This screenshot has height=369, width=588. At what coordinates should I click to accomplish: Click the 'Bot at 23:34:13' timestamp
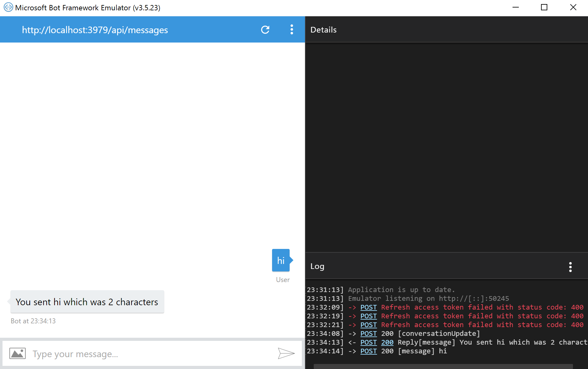[33, 321]
